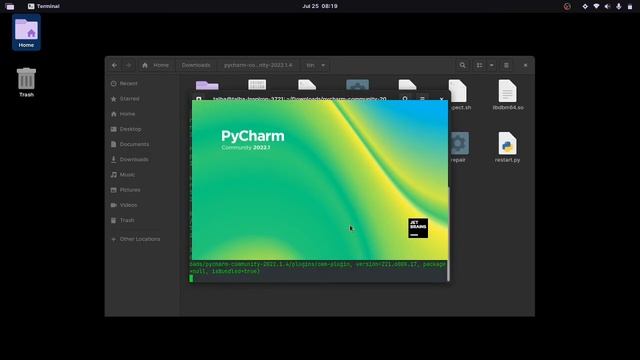Image resolution: width=640 pixels, height=360 pixels.
Task: Click the PyCharm title on splash screen
Action: click(253, 136)
